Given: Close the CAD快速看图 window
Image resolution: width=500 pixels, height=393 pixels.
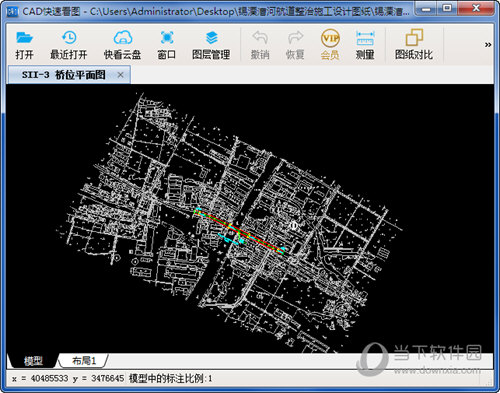Looking at the screenshot, I should coord(476,8).
